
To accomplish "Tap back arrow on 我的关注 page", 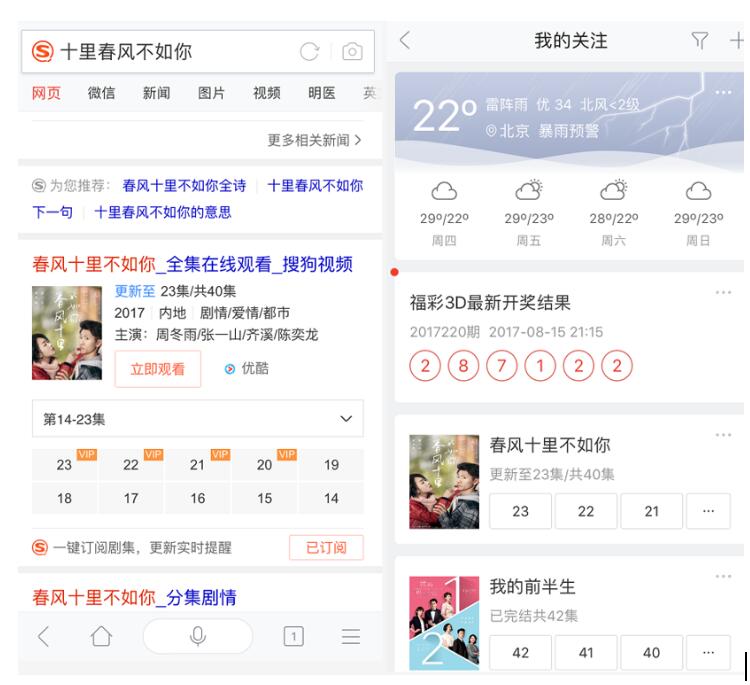I will pos(405,40).
